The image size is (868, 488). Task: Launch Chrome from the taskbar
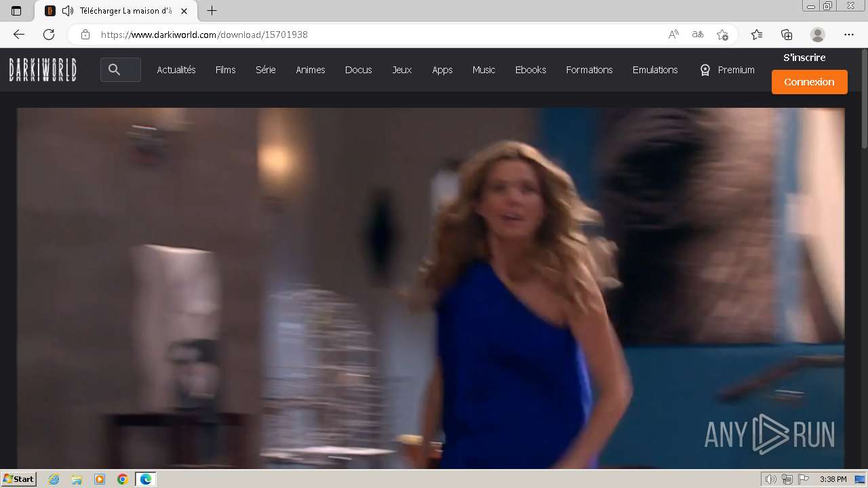[122, 479]
